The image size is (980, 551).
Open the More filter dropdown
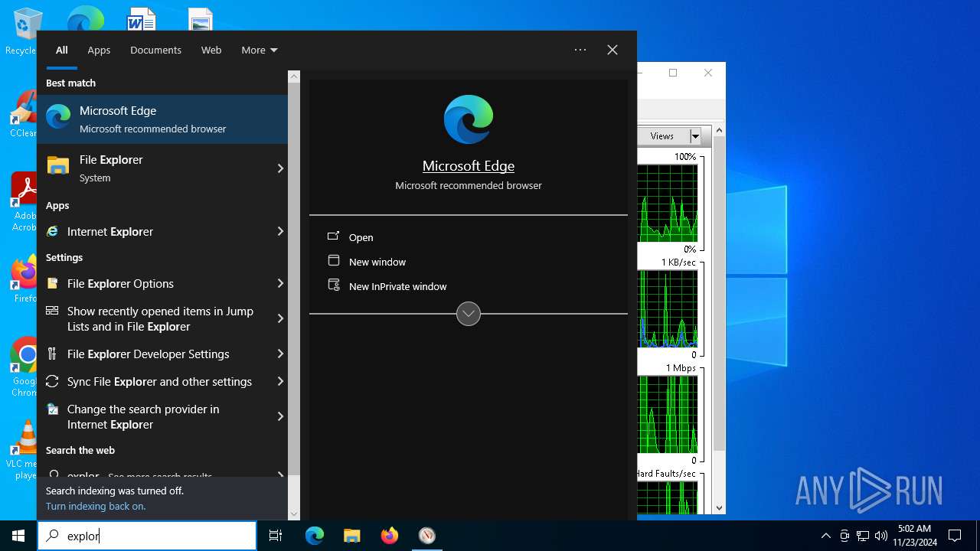260,50
